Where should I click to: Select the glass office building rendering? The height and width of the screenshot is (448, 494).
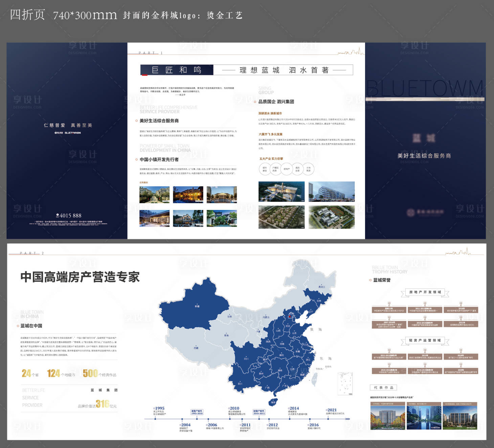332,192
